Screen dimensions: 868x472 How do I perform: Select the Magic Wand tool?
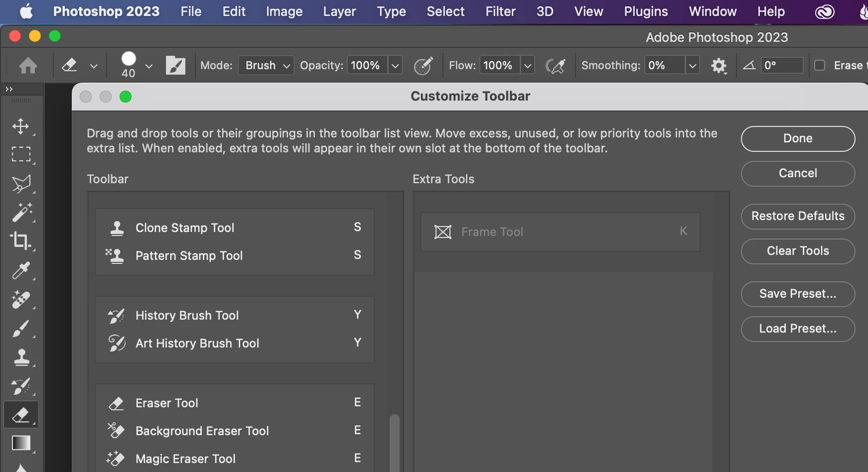(x=21, y=213)
